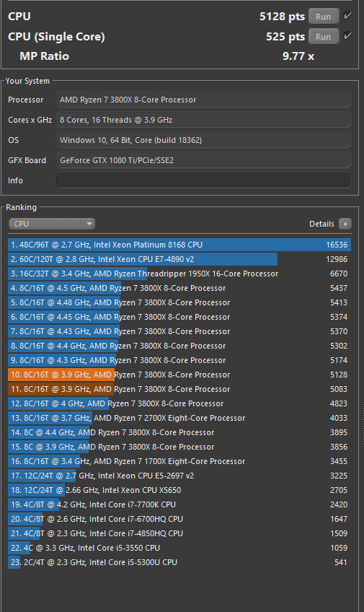The height and width of the screenshot is (612, 364).
Task: Select the orange highlighted rank 10 entry
Action: 179,375
